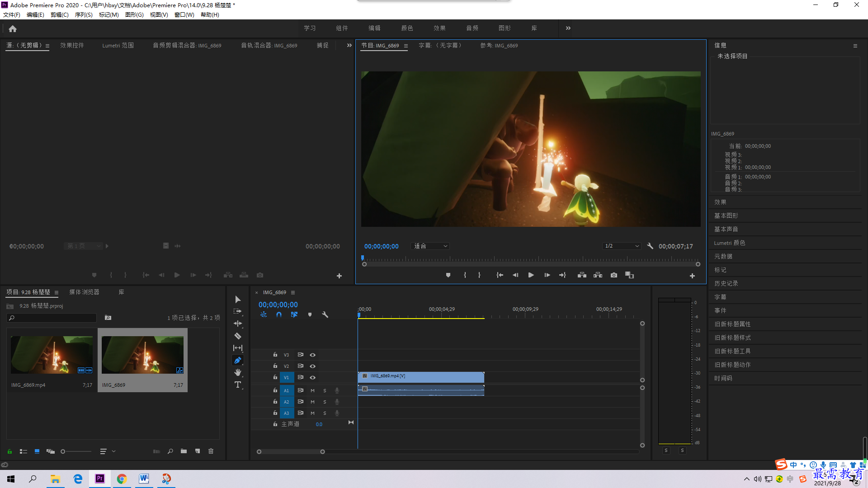Screen dimensions: 868x488
Task: Select the Razor tool
Action: pyautogui.click(x=238, y=336)
